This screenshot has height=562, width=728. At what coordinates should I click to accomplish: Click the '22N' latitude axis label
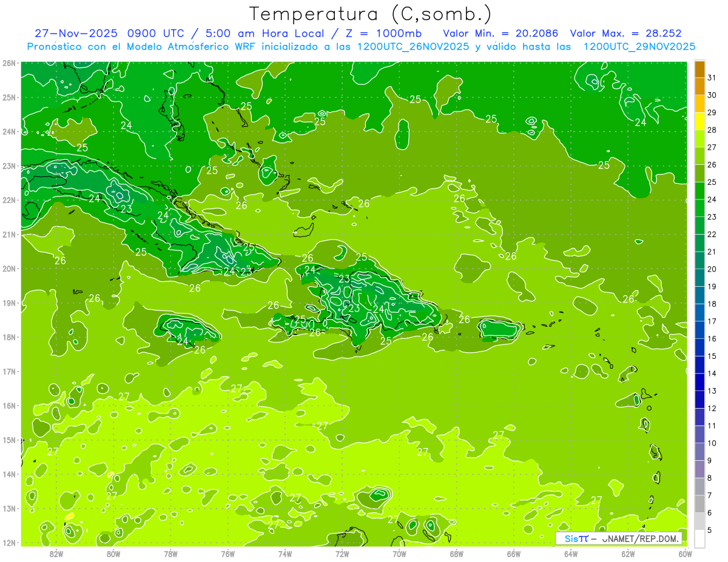(8, 200)
